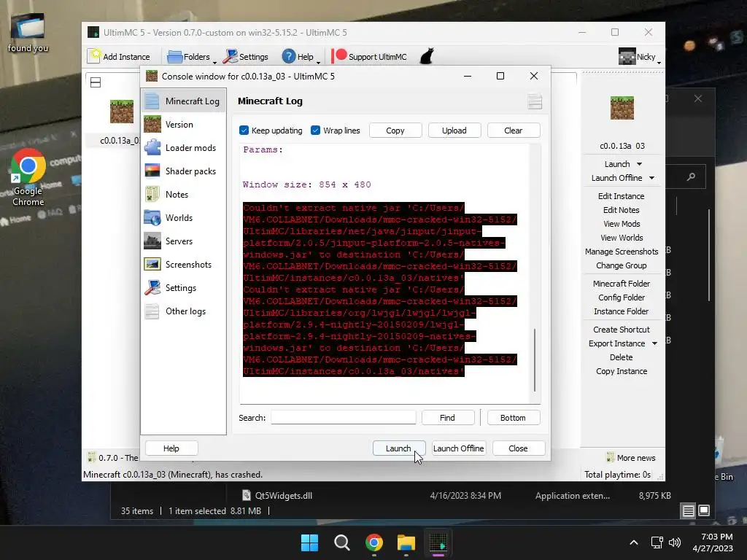Click View Worlds in side panel

pos(622,237)
